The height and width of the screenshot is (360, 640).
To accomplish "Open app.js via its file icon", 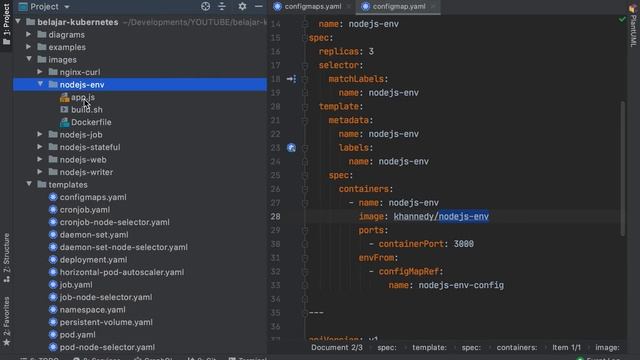I will [x=64, y=97].
